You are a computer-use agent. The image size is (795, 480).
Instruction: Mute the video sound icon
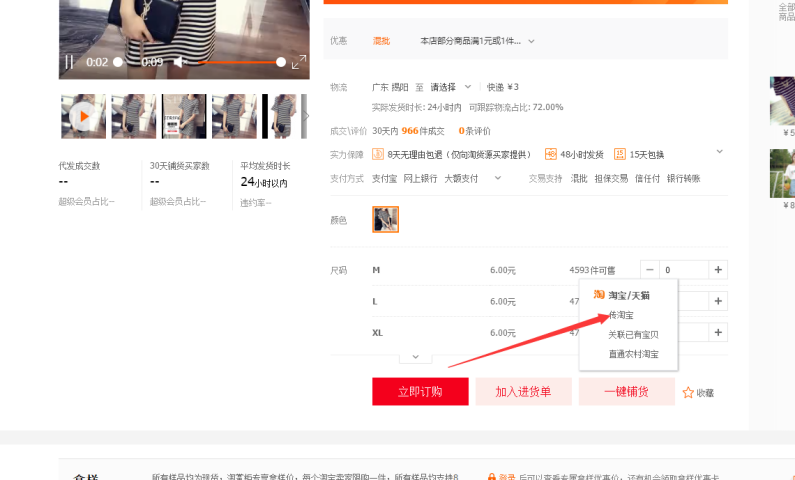pos(180,62)
